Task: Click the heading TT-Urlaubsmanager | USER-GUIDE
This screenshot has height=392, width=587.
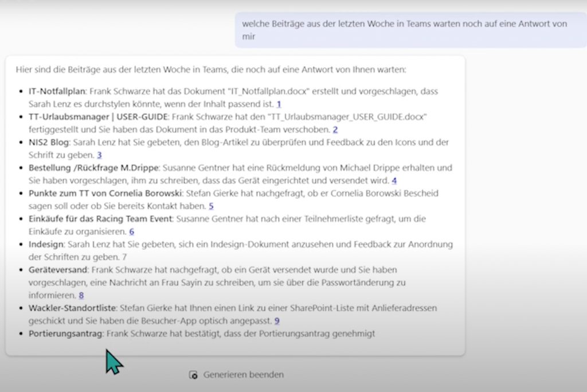Action: pos(98,117)
